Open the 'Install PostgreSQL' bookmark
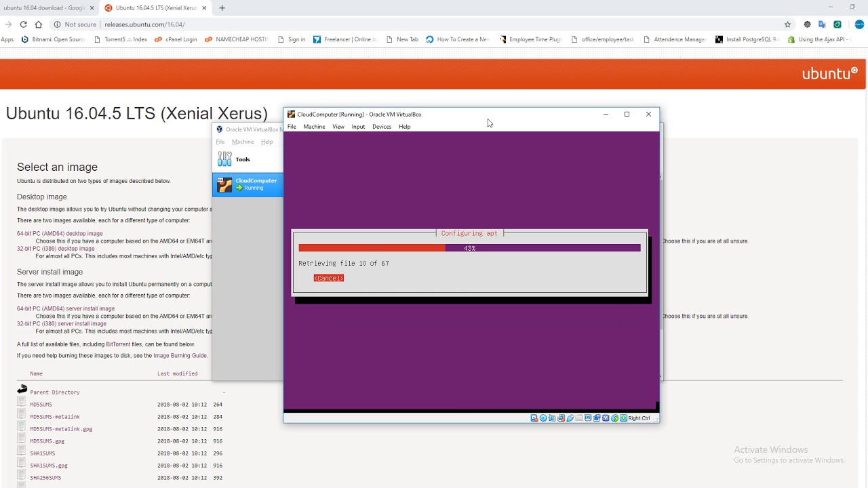The height and width of the screenshot is (488, 868). pos(747,39)
